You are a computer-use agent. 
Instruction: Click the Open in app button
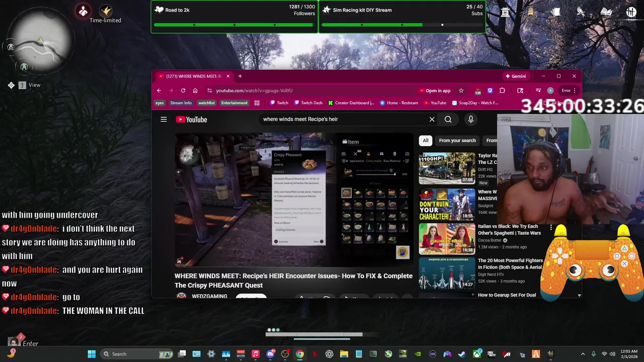435,90
